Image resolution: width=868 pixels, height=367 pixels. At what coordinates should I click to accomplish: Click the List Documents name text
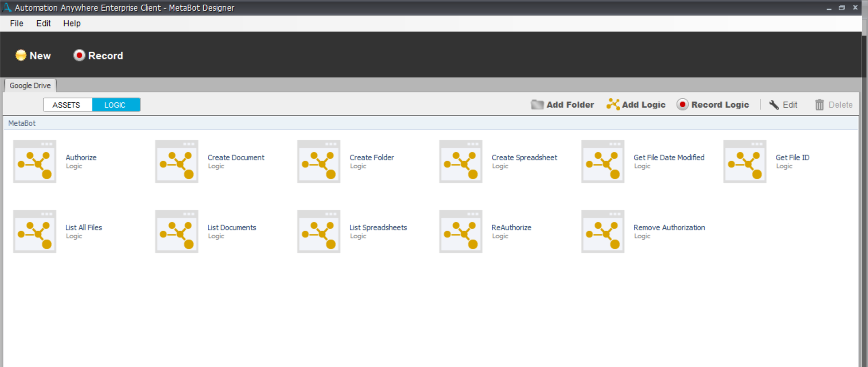click(x=232, y=227)
